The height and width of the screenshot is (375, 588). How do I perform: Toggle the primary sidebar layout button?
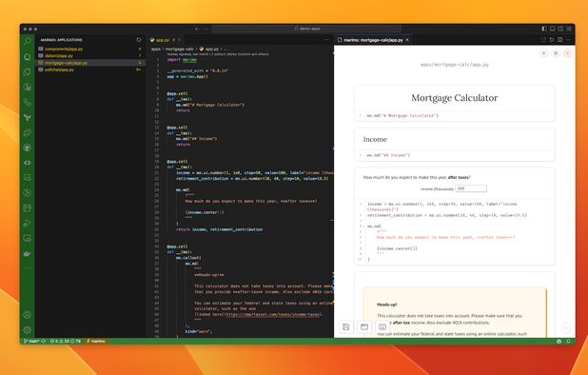(x=544, y=29)
